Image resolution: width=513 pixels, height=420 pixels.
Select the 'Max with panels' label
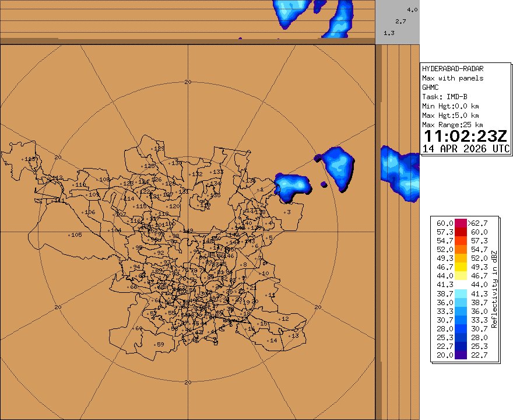[452, 78]
